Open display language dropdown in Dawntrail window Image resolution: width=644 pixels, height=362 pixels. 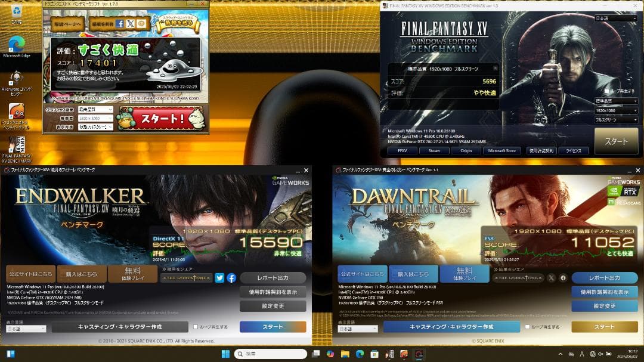click(358, 329)
